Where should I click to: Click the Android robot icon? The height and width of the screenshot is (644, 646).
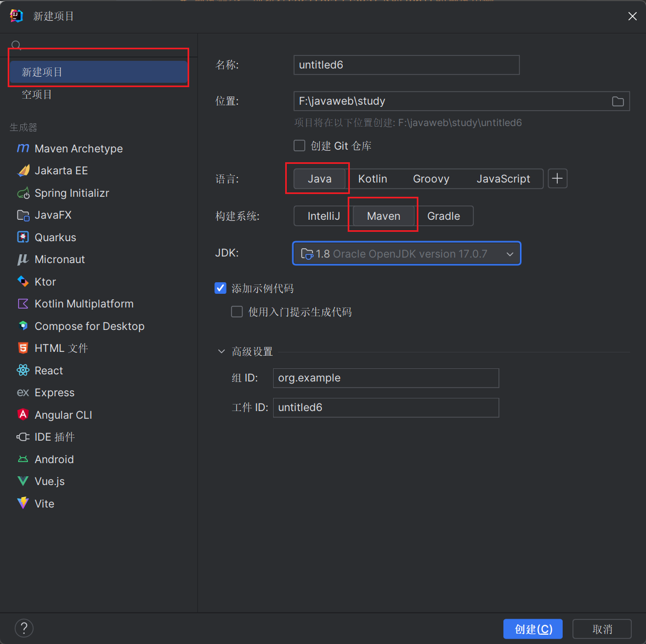coord(23,459)
